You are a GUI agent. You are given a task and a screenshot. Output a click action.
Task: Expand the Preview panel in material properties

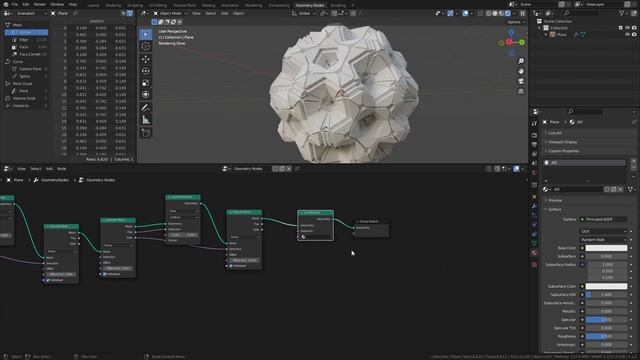click(555, 200)
